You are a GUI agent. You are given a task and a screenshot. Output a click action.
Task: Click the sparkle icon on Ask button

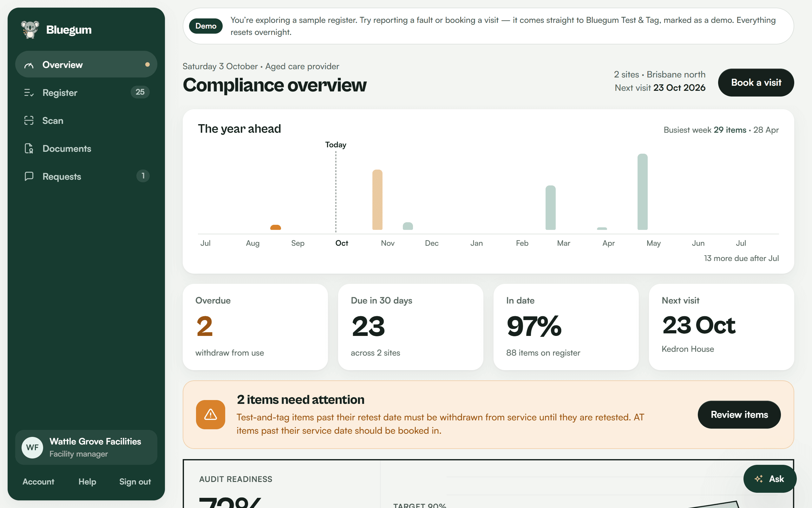[759, 479]
